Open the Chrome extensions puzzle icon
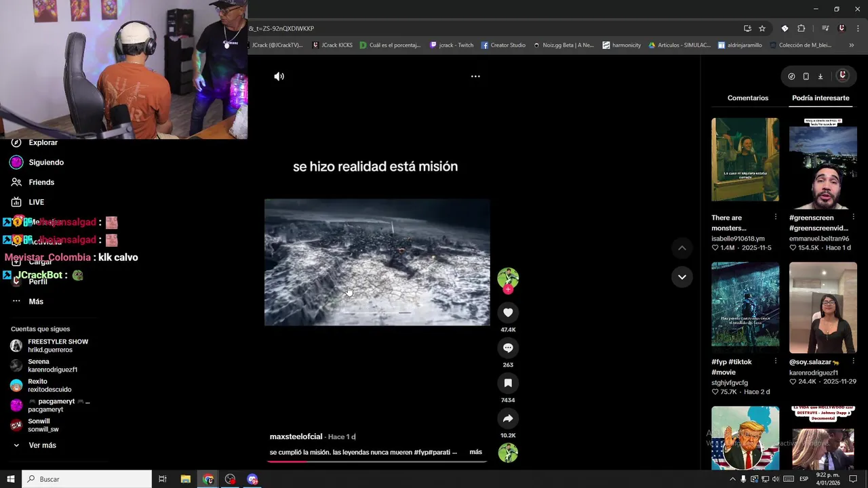The height and width of the screenshot is (488, 868). [x=801, y=28]
